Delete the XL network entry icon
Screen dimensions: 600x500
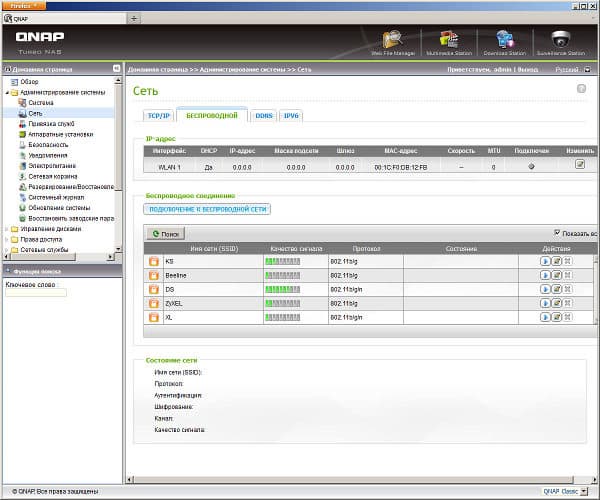point(568,317)
